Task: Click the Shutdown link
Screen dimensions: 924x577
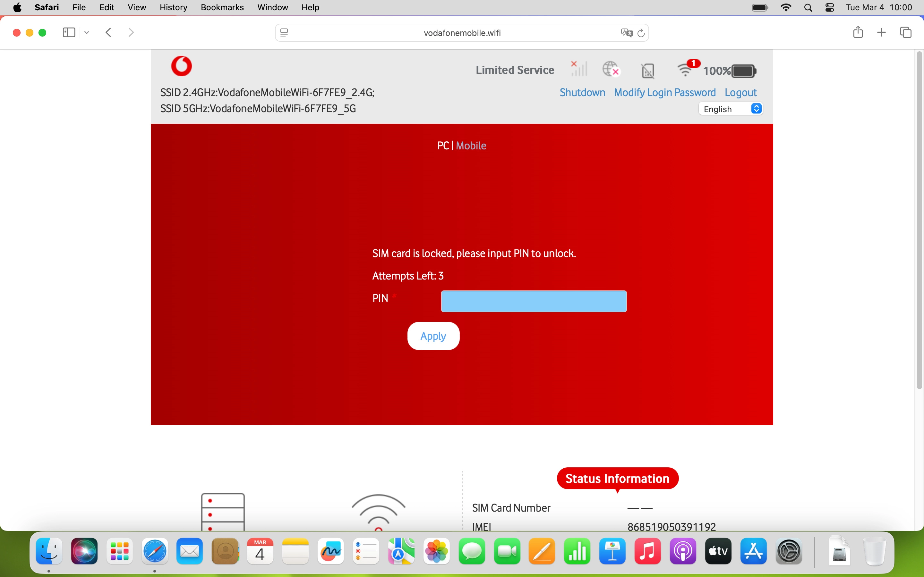Action: pyautogui.click(x=582, y=93)
